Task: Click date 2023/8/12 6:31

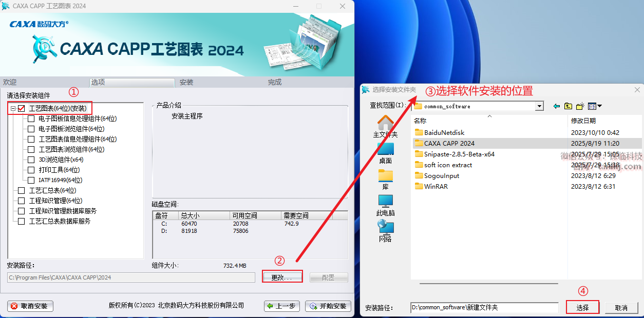Action: (x=593, y=187)
